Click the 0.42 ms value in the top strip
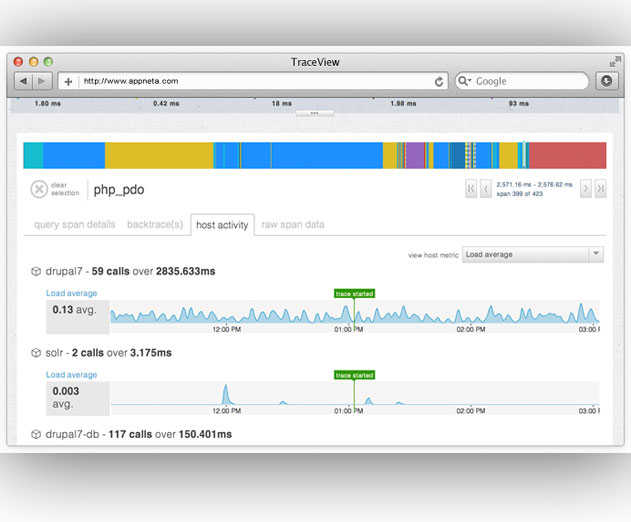Screen dimensions: 631x522 166,103
